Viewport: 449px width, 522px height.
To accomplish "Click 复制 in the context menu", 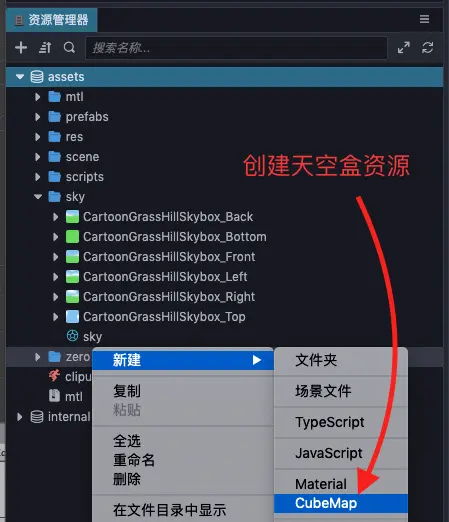I will click(x=127, y=391).
